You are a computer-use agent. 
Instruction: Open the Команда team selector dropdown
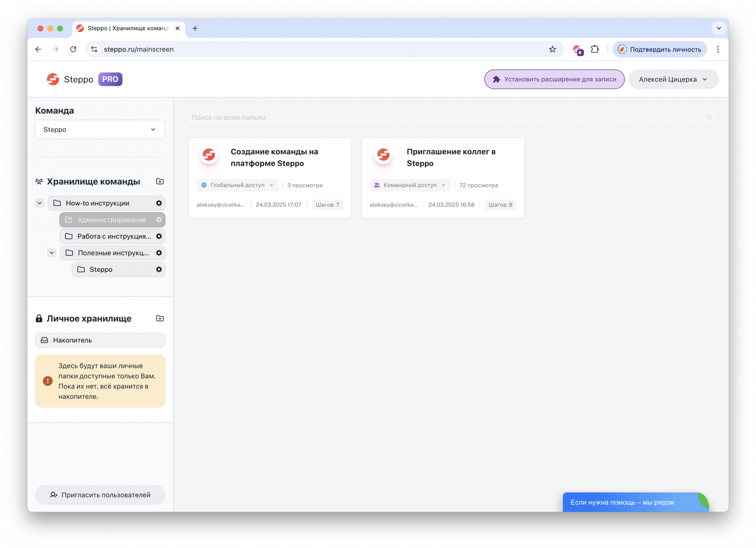pos(100,129)
